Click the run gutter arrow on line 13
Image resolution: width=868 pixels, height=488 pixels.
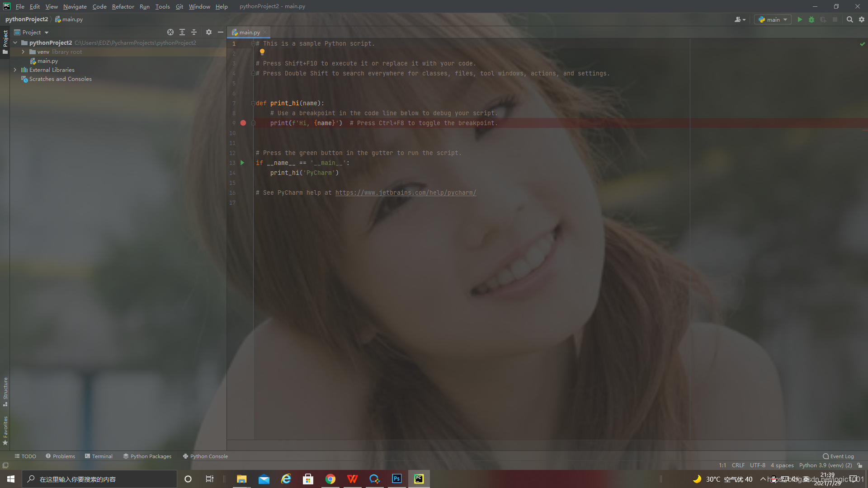click(x=243, y=163)
